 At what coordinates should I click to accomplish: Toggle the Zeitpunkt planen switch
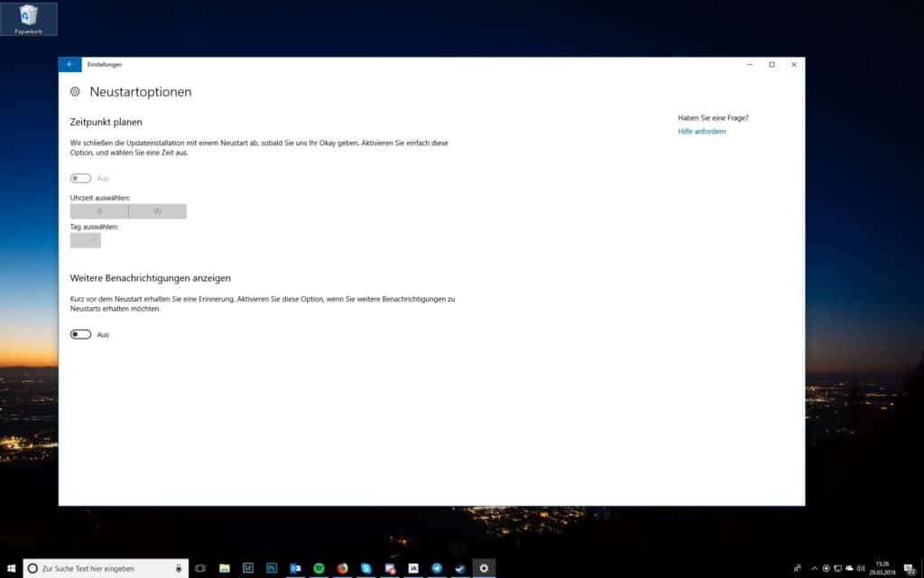(79, 178)
